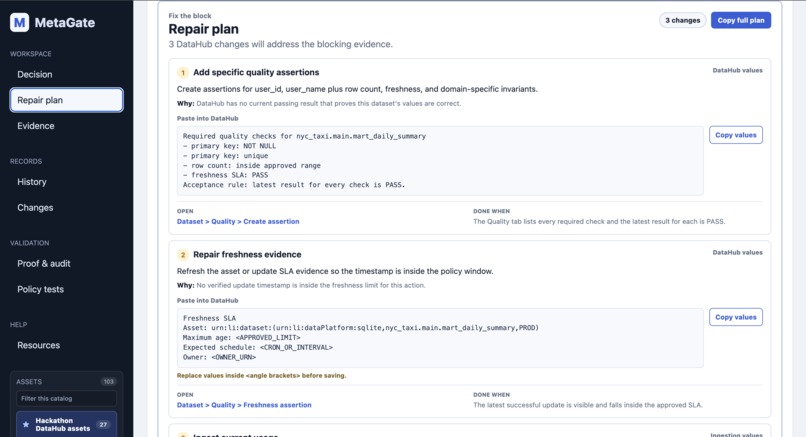Click Copy full plan button
806x437 pixels.
tap(741, 21)
